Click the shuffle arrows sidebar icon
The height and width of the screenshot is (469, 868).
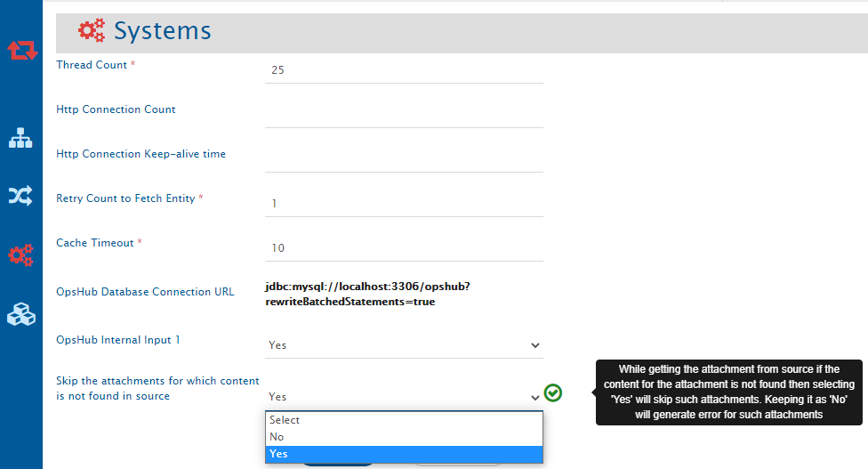coord(20,196)
